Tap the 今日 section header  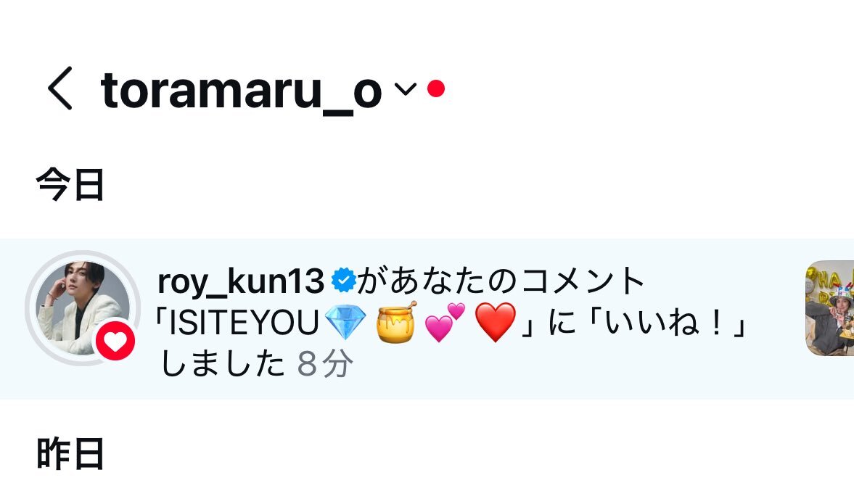(x=70, y=185)
